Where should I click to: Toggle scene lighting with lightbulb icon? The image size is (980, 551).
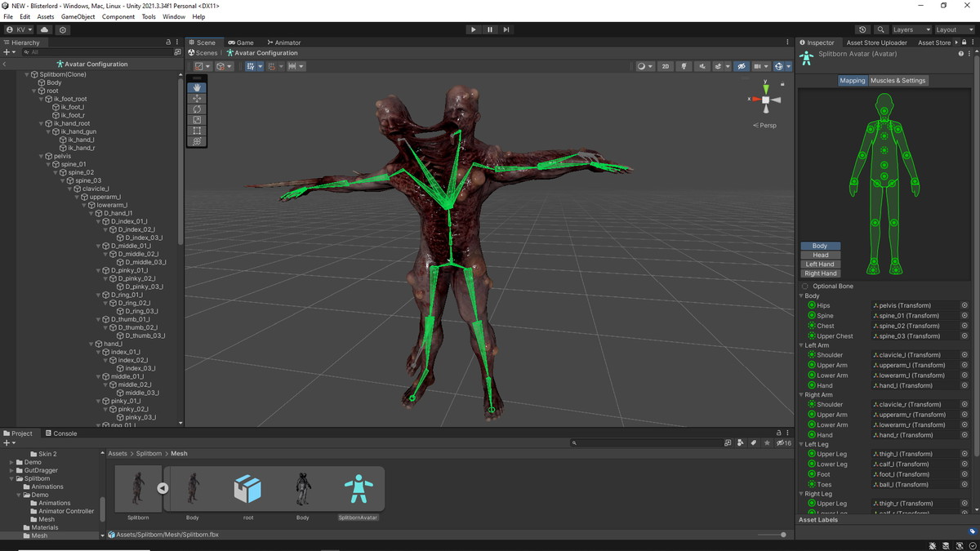point(684,66)
